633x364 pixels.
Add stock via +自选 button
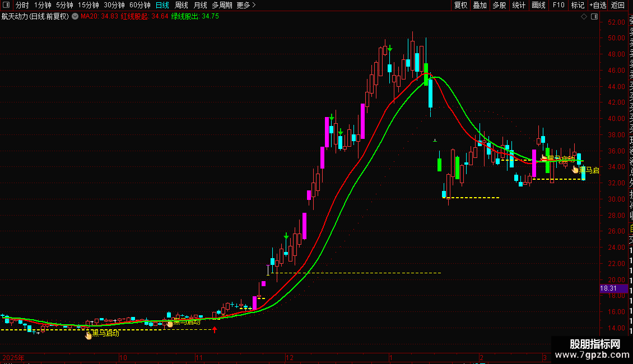click(x=598, y=5)
